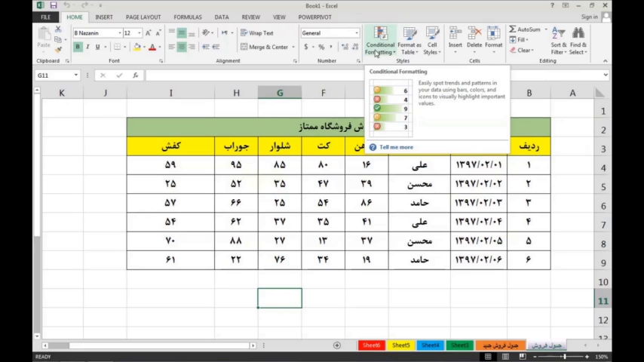Click the zoom slider in status bar
The height and width of the screenshot is (362, 644).
click(x=565, y=357)
